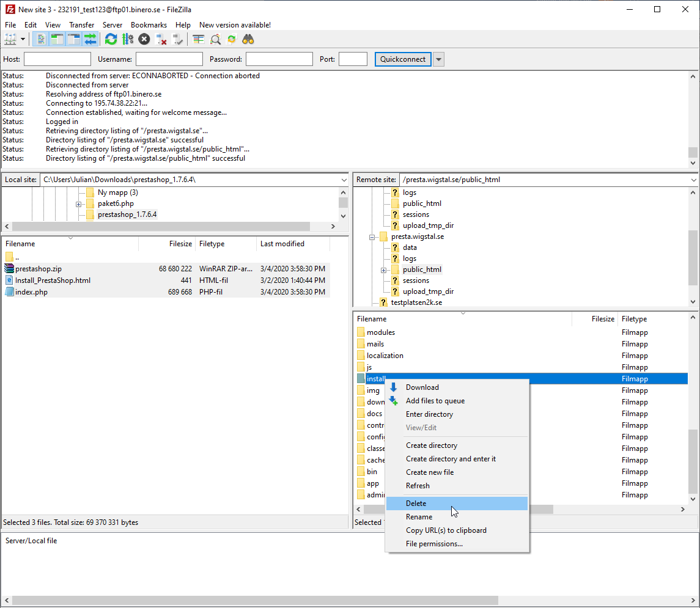Select index.php file icon
This screenshot has width=700, height=608.
click(x=9, y=291)
